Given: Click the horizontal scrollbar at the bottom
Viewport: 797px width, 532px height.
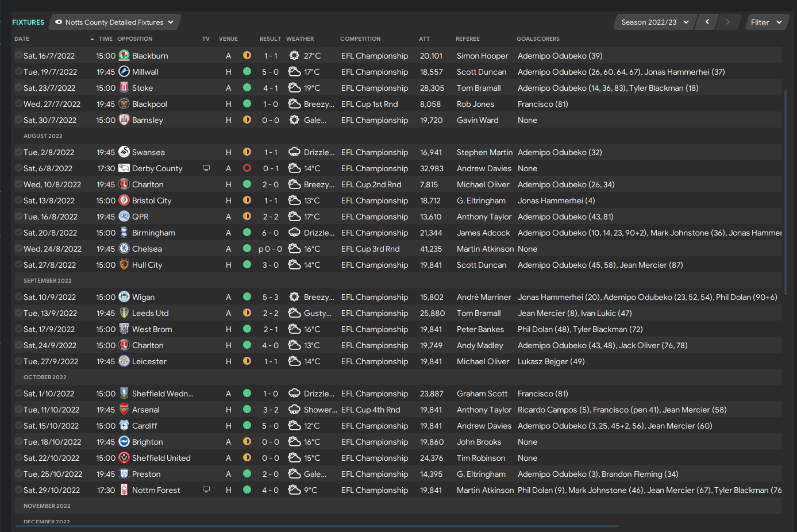Looking at the screenshot, I should [x=316, y=526].
